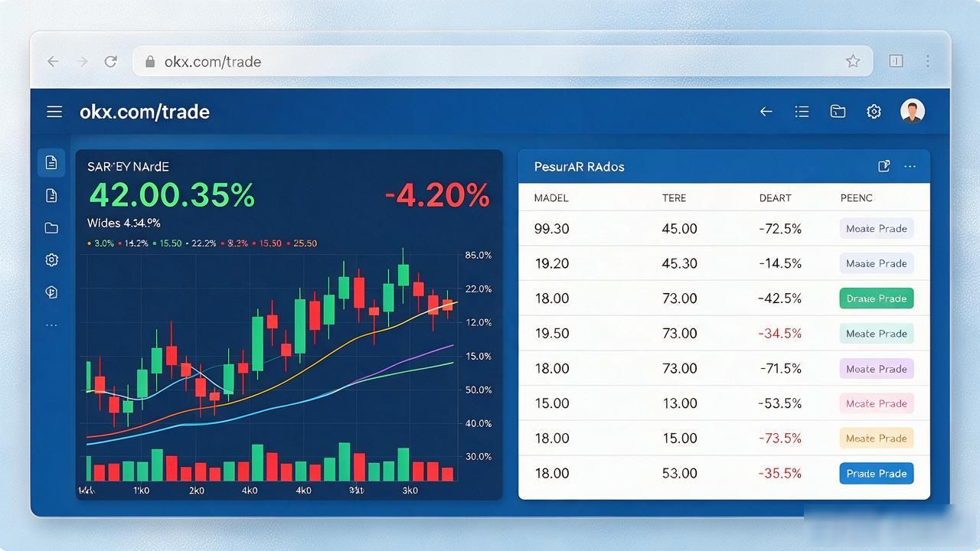Open the sidebar folder icon

tap(51, 228)
